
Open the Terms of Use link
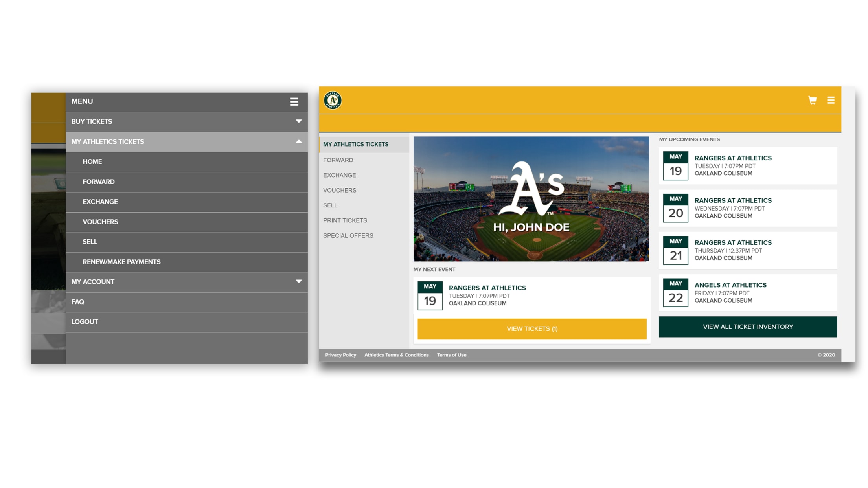pos(451,355)
